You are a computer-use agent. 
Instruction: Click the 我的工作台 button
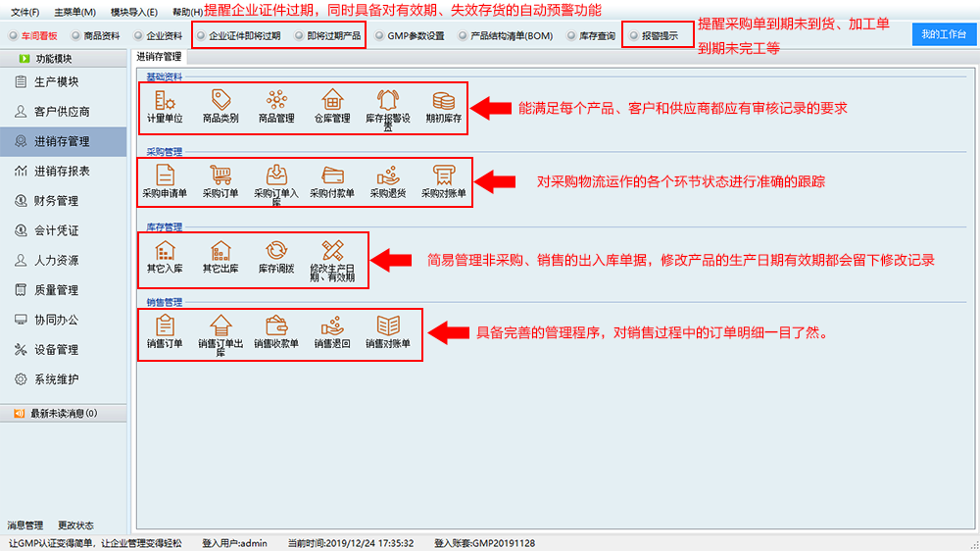[944, 34]
